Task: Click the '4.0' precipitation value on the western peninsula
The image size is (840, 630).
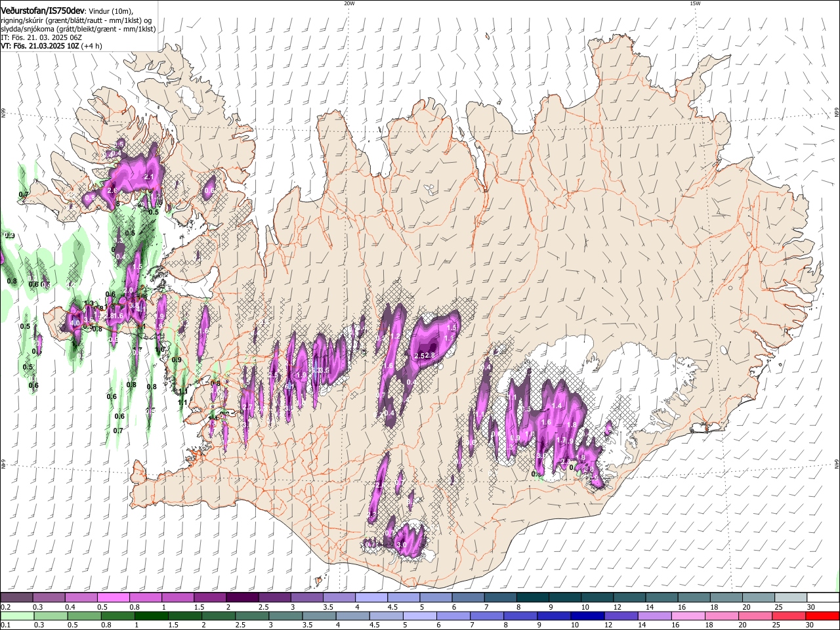Action: (75, 323)
